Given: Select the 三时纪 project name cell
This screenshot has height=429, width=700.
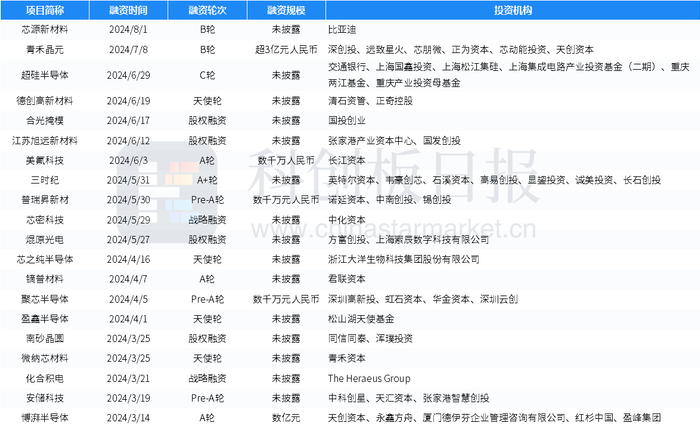Looking at the screenshot, I should click(45, 180).
